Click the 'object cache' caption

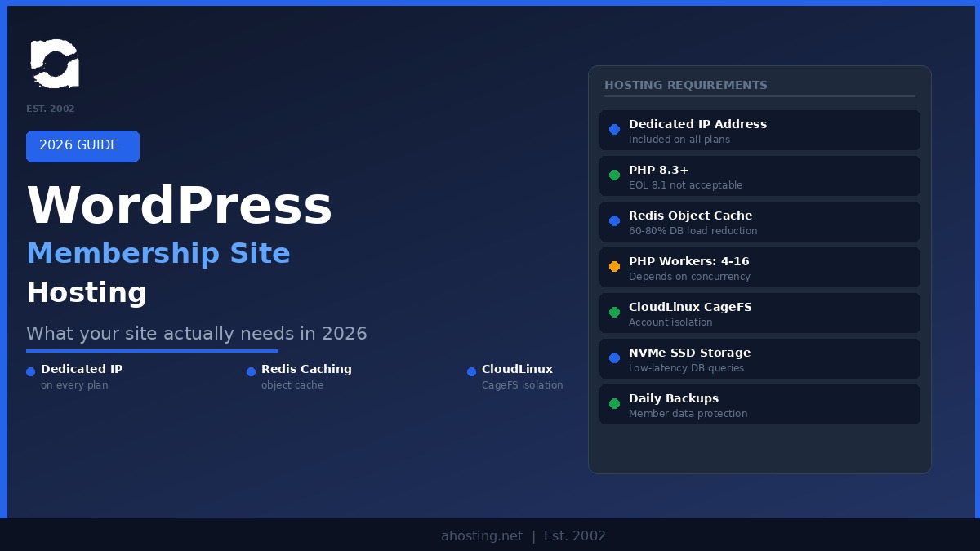tap(292, 385)
